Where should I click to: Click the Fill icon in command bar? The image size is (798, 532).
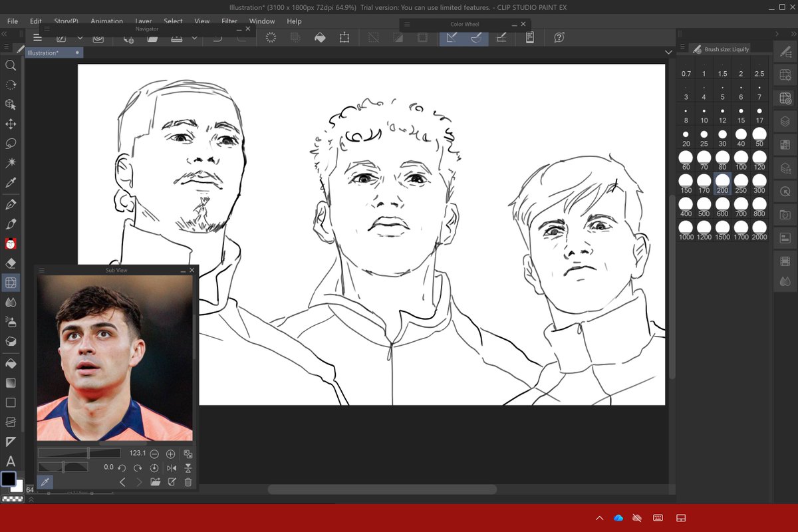(320, 38)
